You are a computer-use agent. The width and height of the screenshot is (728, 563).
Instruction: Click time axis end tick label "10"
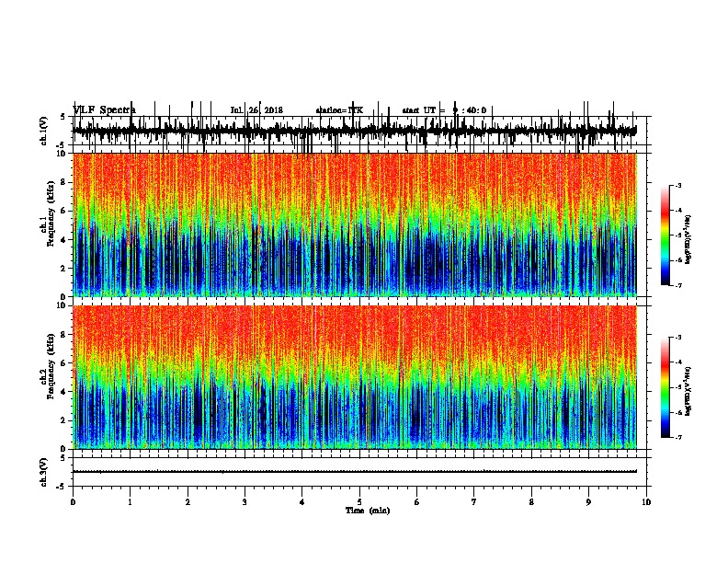click(x=646, y=501)
